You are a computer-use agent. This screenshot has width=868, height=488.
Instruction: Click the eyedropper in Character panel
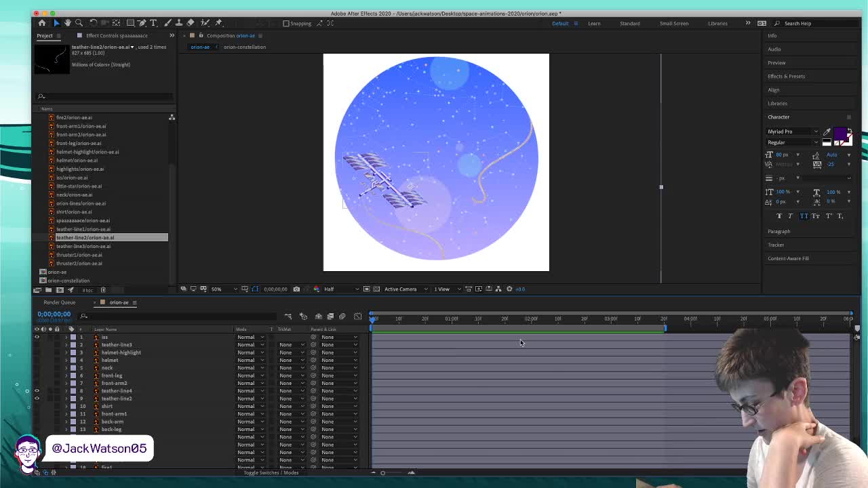click(827, 131)
